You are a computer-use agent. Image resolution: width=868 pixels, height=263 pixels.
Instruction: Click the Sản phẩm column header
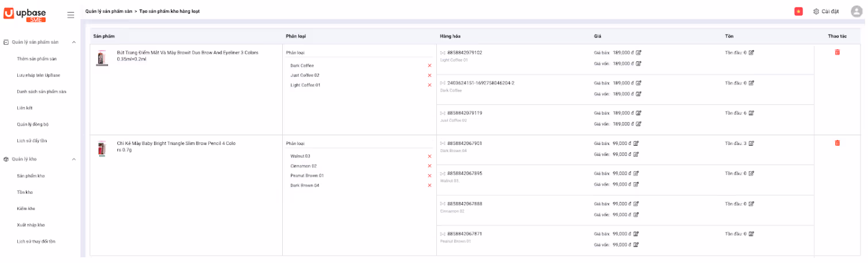(104, 36)
